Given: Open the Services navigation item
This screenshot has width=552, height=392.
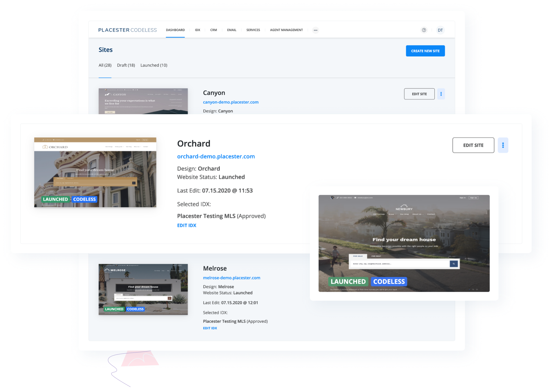Looking at the screenshot, I should [253, 30].
